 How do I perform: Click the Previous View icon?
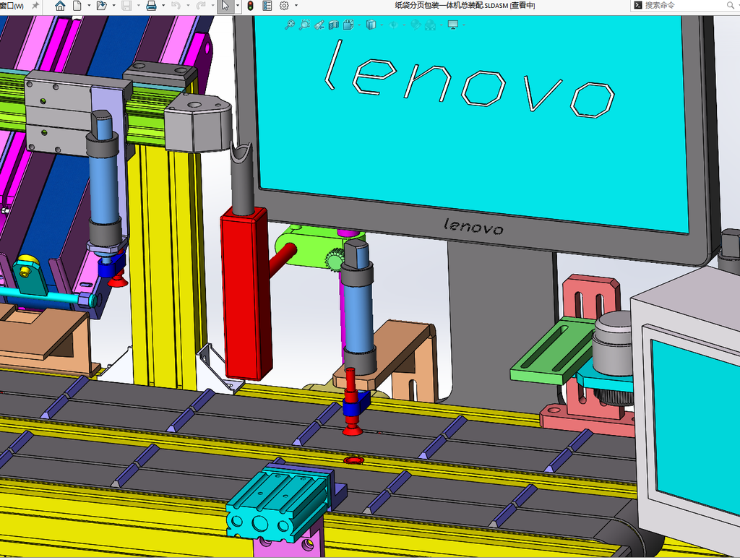click(x=319, y=25)
